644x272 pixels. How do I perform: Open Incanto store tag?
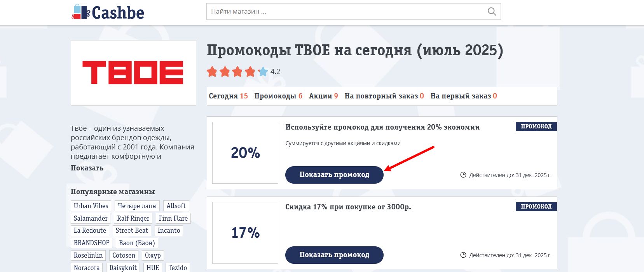[169, 230]
